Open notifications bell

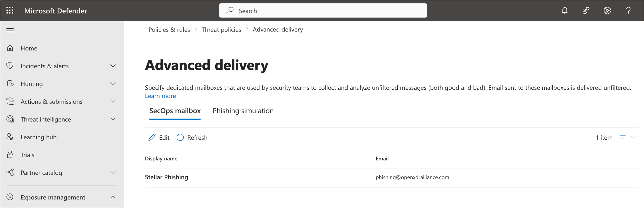pyautogui.click(x=565, y=10)
